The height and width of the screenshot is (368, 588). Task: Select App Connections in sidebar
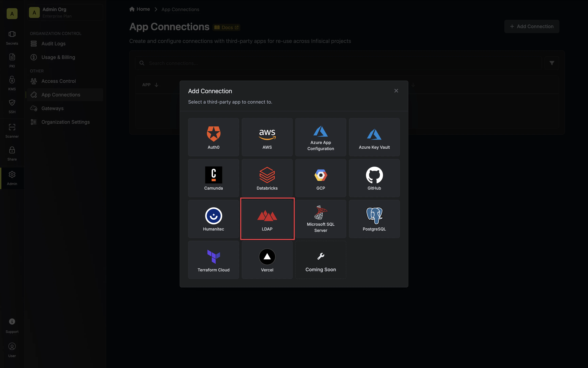(65, 95)
